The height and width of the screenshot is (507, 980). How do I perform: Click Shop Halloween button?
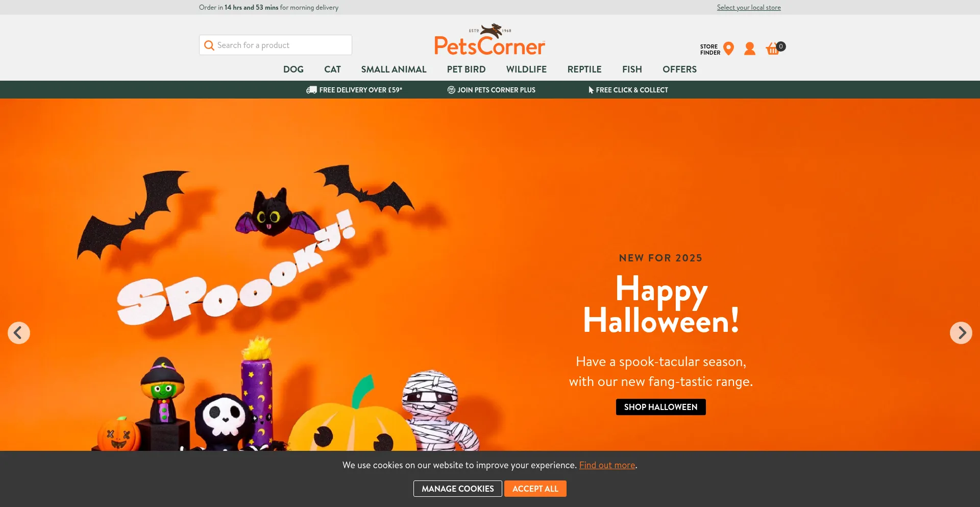click(661, 407)
